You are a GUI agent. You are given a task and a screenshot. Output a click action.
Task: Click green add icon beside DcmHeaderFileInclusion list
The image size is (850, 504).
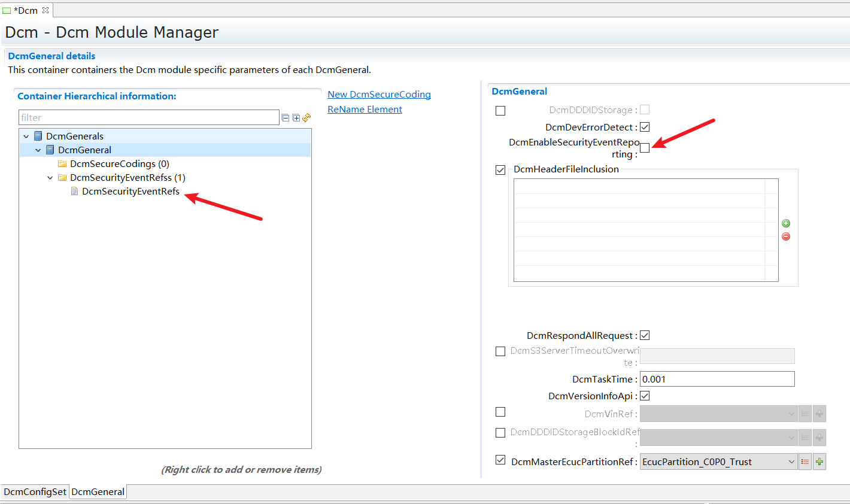click(x=786, y=223)
